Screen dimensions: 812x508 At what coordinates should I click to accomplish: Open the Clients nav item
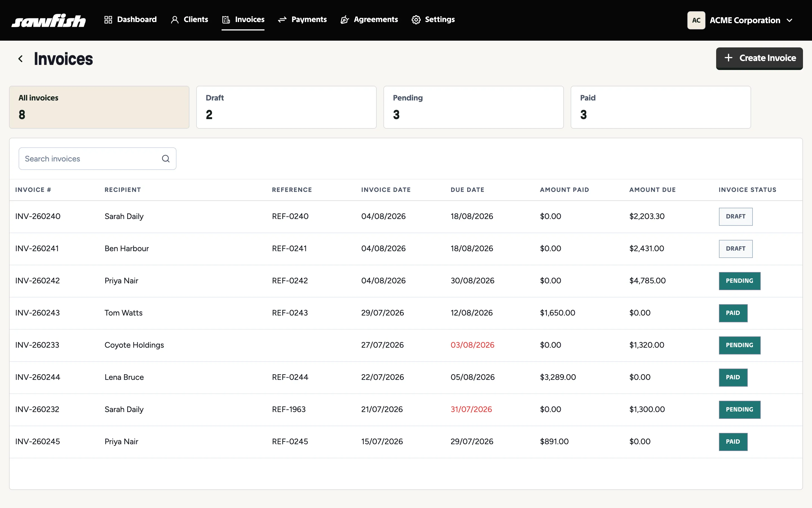pyautogui.click(x=189, y=19)
